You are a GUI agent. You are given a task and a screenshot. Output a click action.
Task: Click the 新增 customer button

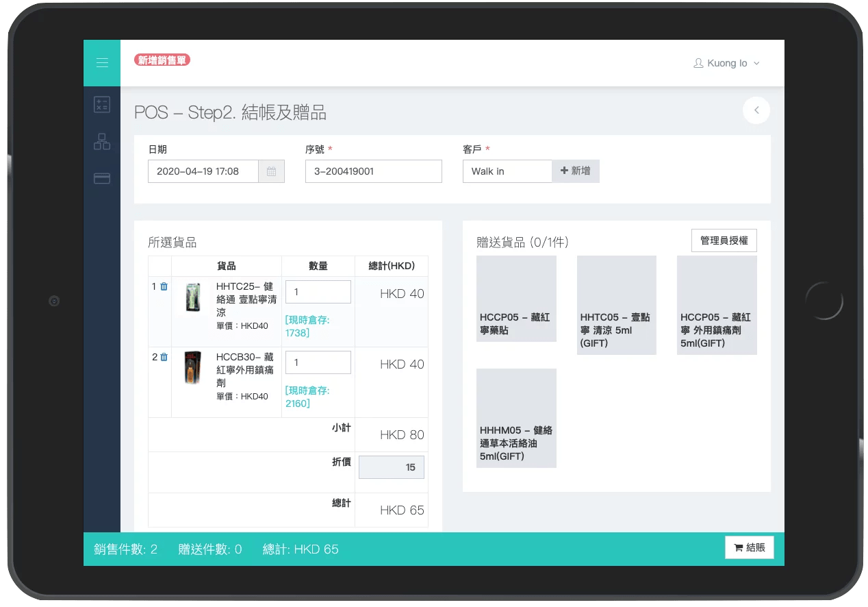click(576, 171)
